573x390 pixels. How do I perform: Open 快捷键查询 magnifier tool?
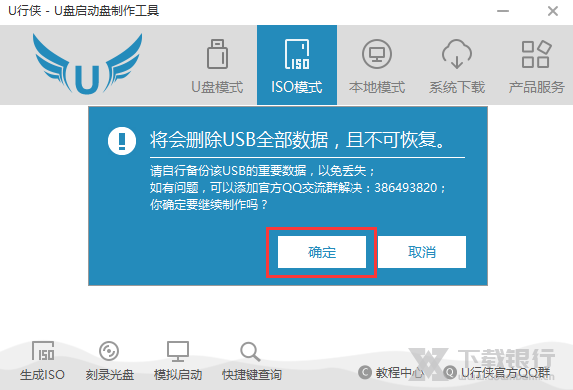coord(251,361)
